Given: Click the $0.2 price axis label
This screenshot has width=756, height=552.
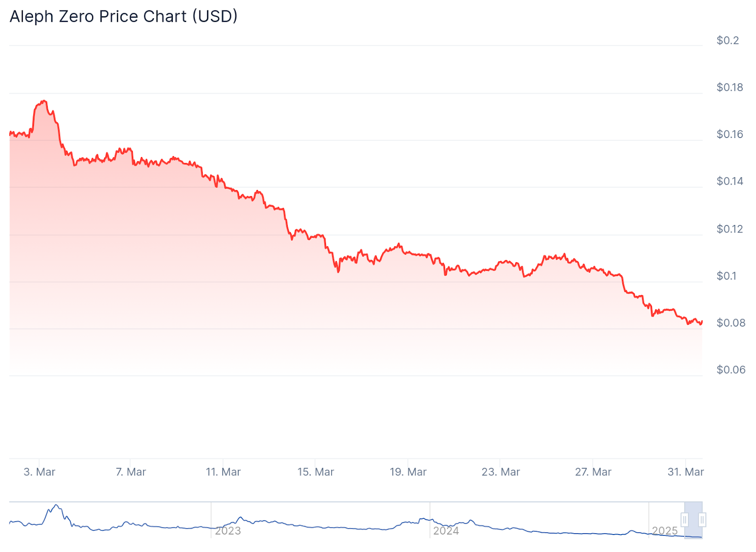Looking at the screenshot, I should coord(728,41).
